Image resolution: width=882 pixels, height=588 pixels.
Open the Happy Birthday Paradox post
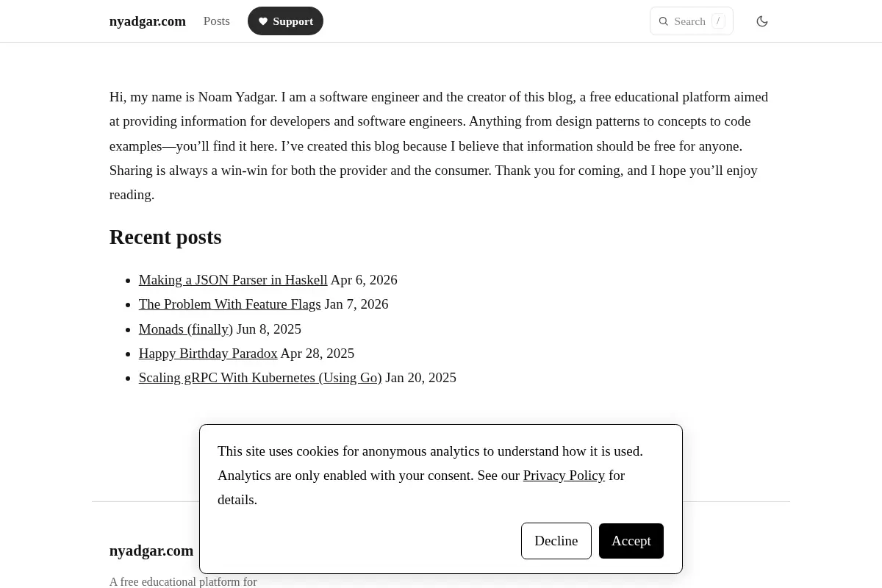point(208,354)
